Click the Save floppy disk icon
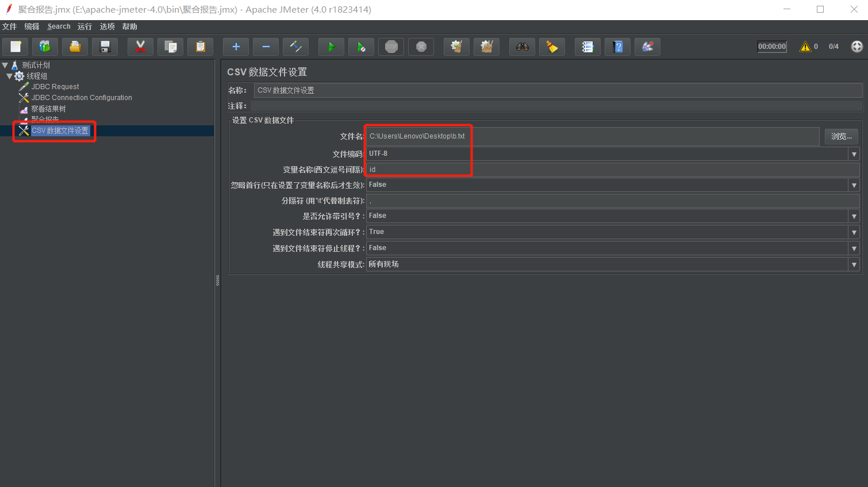The image size is (868, 487). [x=105, y=47]
